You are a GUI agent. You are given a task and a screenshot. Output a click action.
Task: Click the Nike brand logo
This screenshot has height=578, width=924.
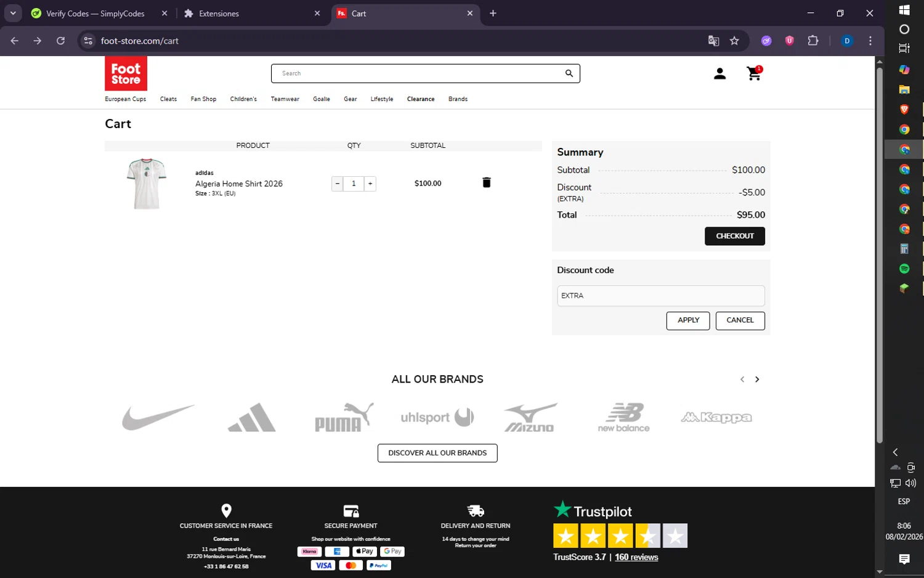point(158,417)
